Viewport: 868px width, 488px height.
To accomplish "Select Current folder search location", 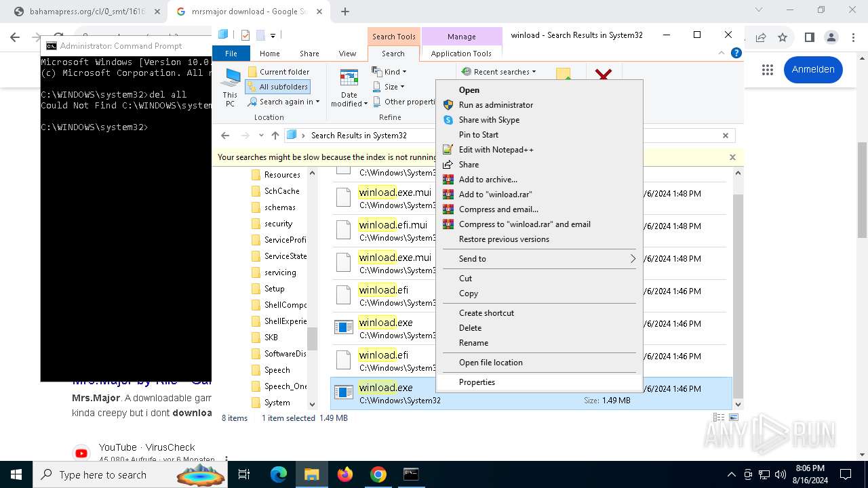I will coord(278,72).
